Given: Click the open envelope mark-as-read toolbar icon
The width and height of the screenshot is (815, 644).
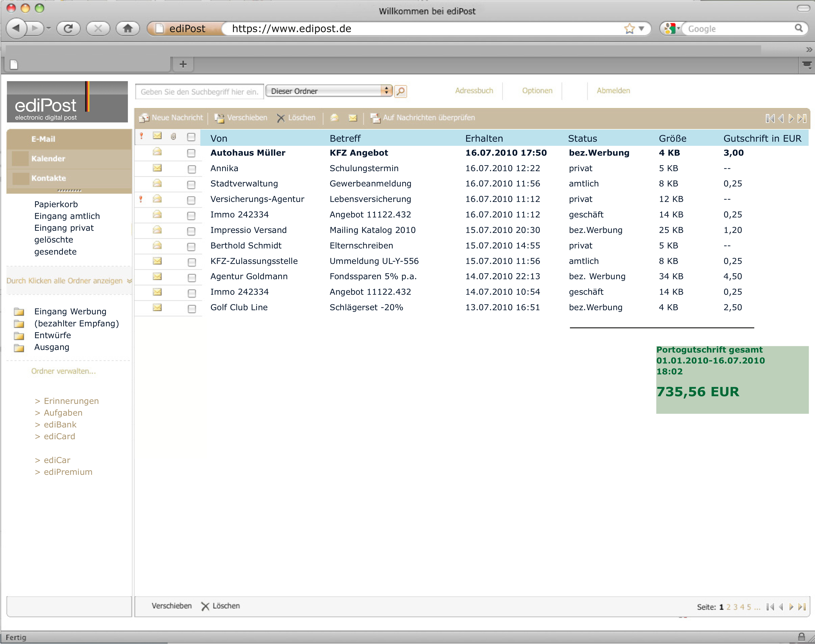Looking at the screenshot, I should click(334, 118).
